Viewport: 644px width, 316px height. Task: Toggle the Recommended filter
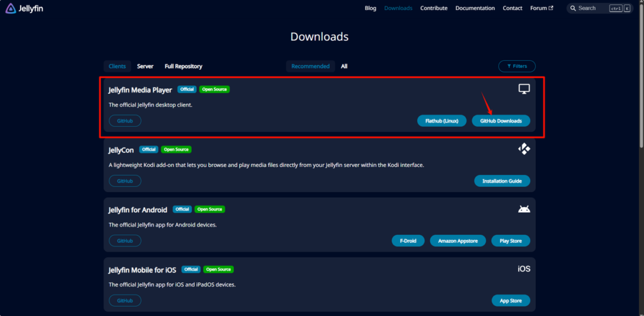click(310, 66)
